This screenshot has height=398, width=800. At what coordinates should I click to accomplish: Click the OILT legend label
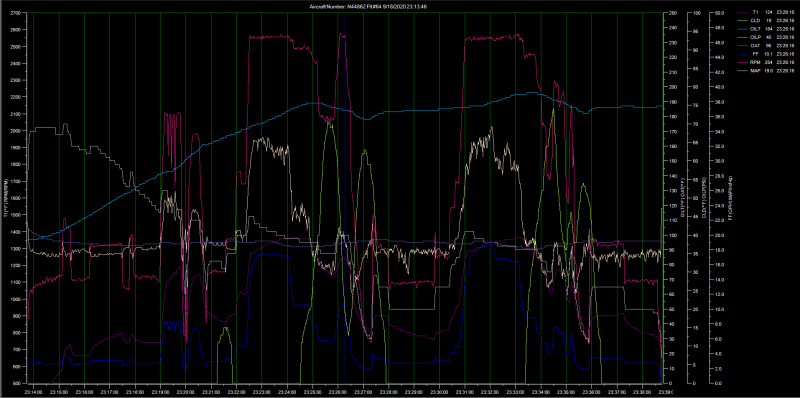point(757,29)
